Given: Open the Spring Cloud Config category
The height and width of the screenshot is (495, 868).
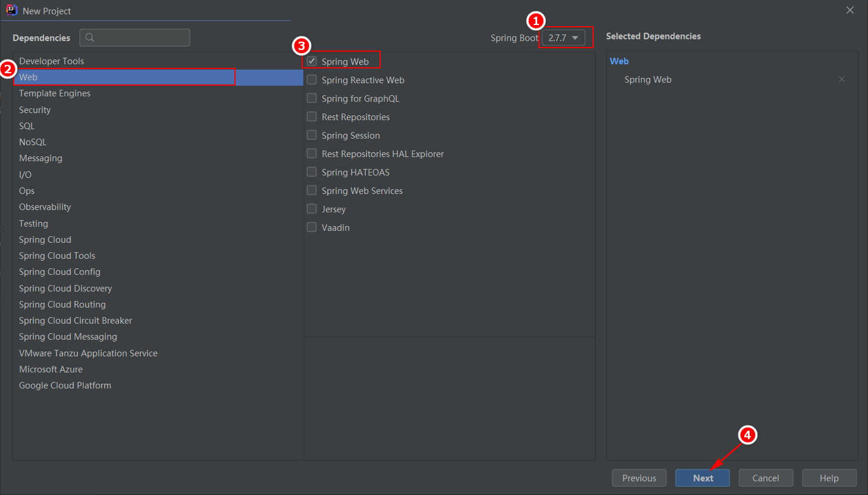Looking at the screenshot, I should click(x=158, y=272).
